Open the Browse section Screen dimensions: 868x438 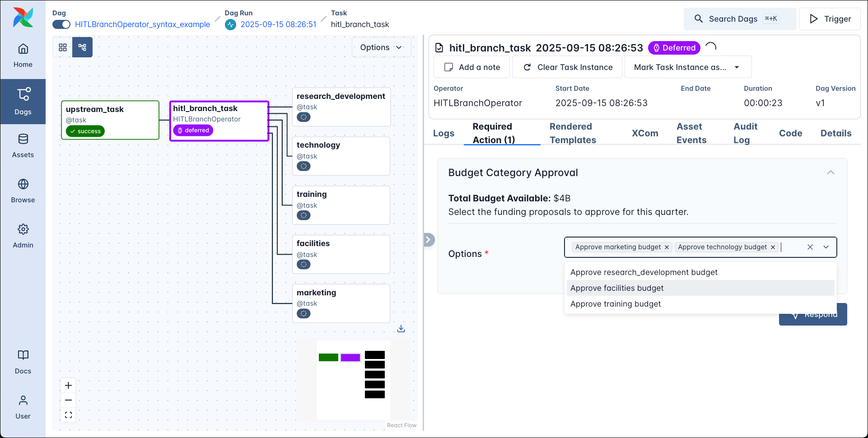pos(23,190)
